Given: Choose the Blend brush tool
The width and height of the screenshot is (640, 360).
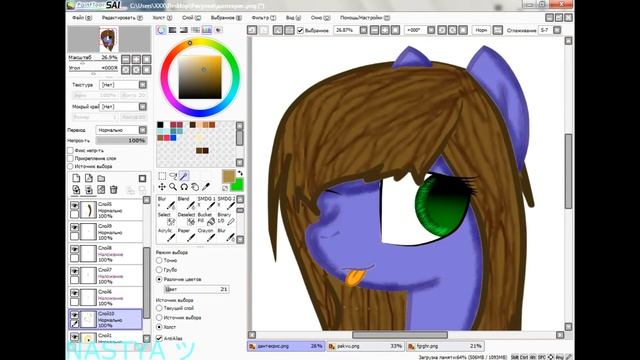Looking at the screenshot, I should pyautogui.click(x=186, y=203).
